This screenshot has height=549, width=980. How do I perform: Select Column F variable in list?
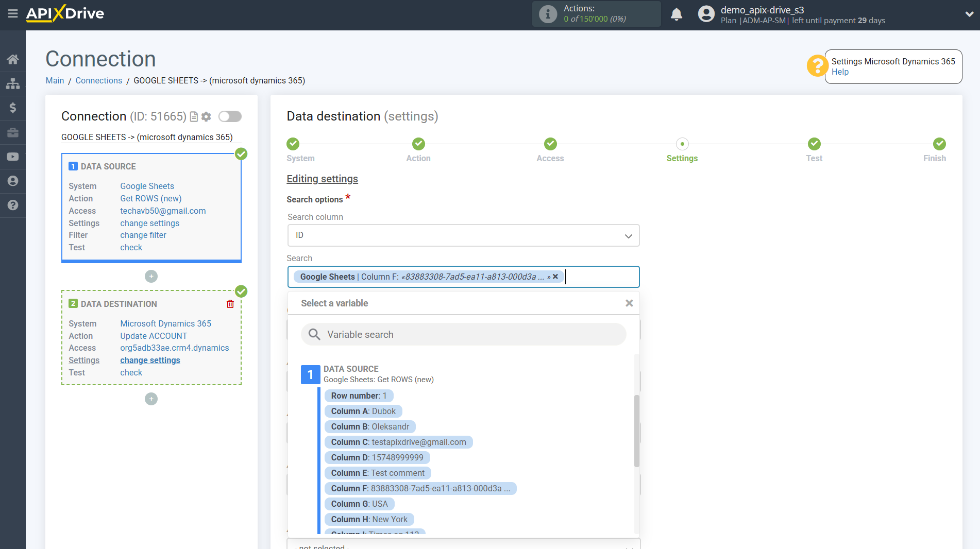coord(420,489)
